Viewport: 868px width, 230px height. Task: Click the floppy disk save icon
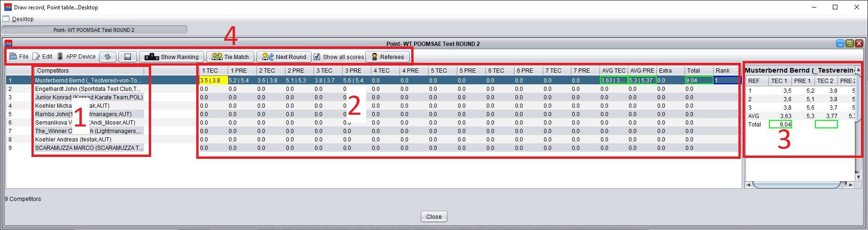coord(127,57)
